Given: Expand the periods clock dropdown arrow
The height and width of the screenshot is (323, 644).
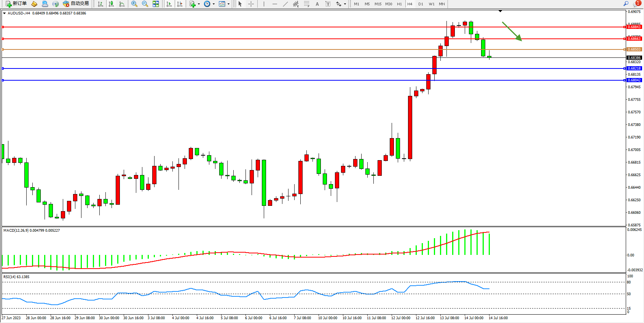Looking at the screenshot, I should (x=214, y=4).
